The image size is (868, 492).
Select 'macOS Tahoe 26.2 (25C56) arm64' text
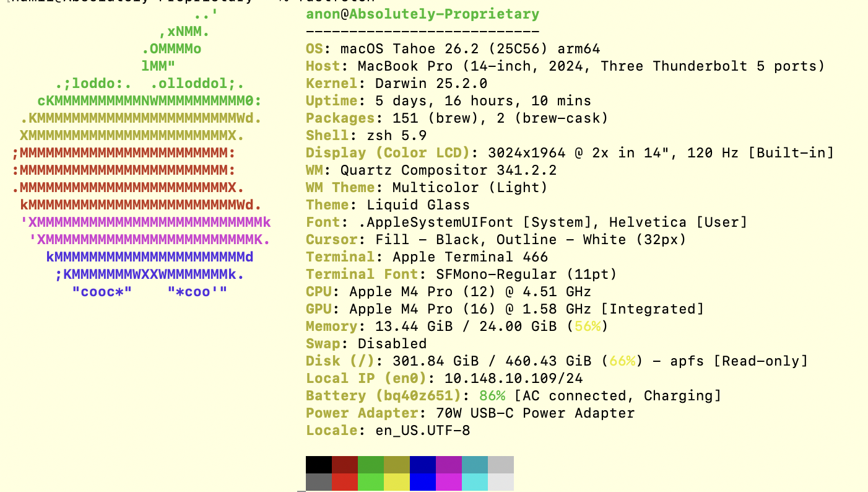[471, 49]
